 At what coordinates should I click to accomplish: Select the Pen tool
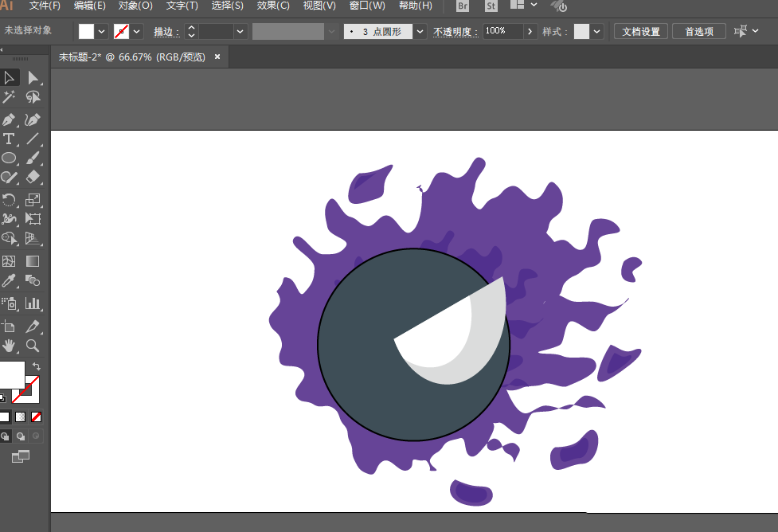[x=9, y=119]
